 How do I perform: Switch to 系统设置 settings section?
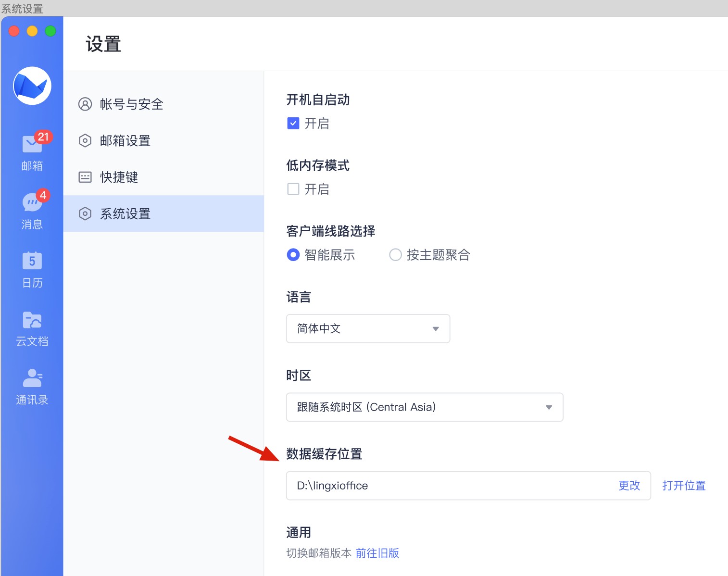125,213
